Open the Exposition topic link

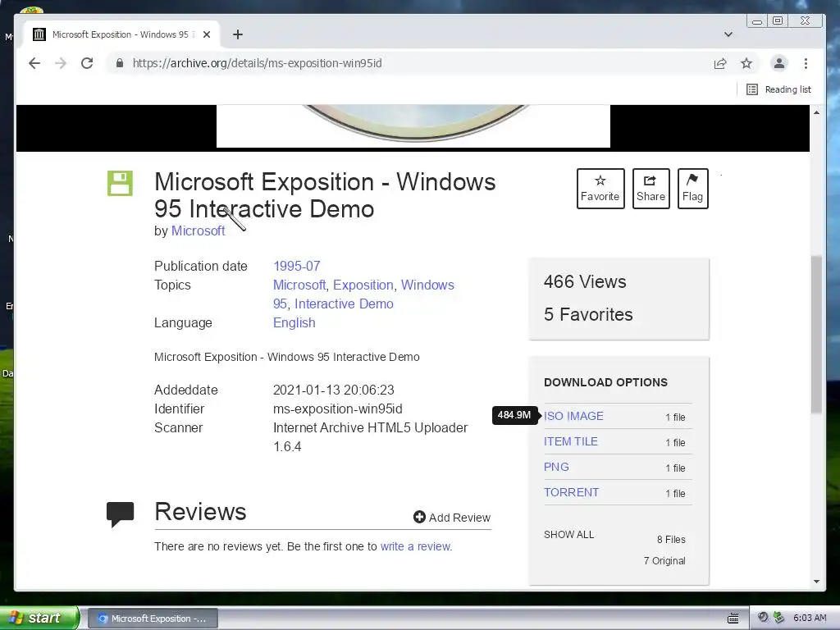[x=363, y=285]
